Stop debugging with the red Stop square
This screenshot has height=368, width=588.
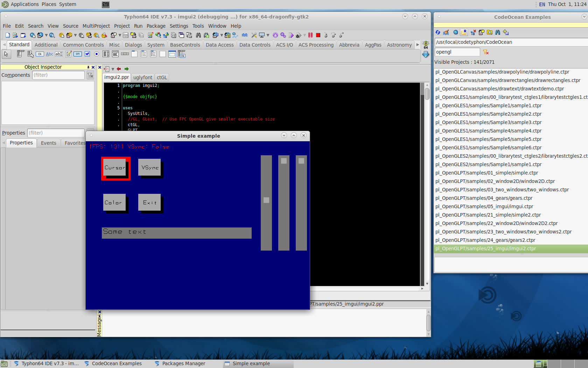tap(318, 35)
